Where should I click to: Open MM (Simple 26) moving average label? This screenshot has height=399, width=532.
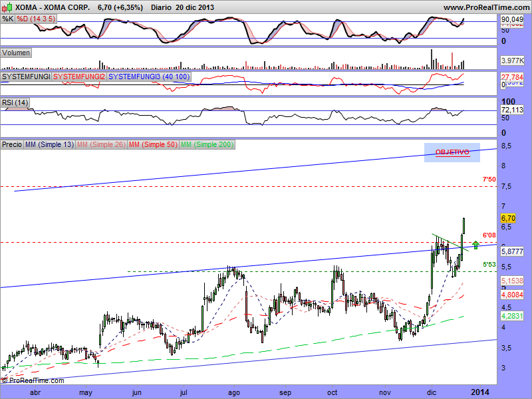(102, 144)
